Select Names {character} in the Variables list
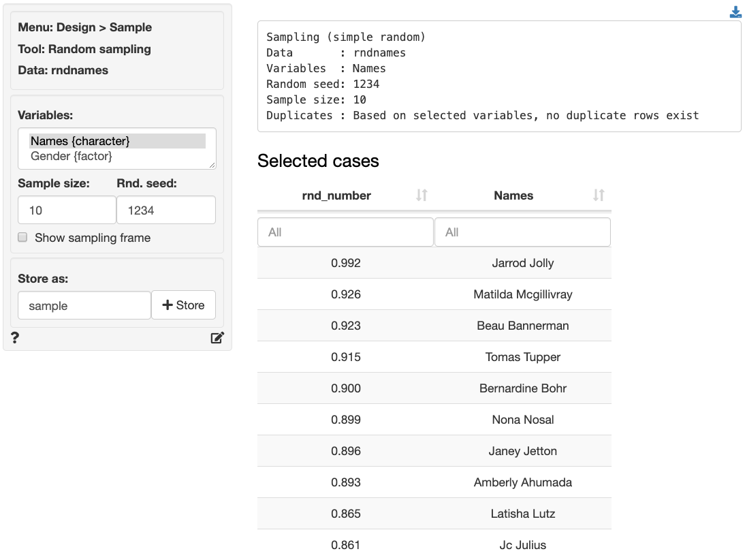Viewport: 745px width, 560px height. [80, 141]
